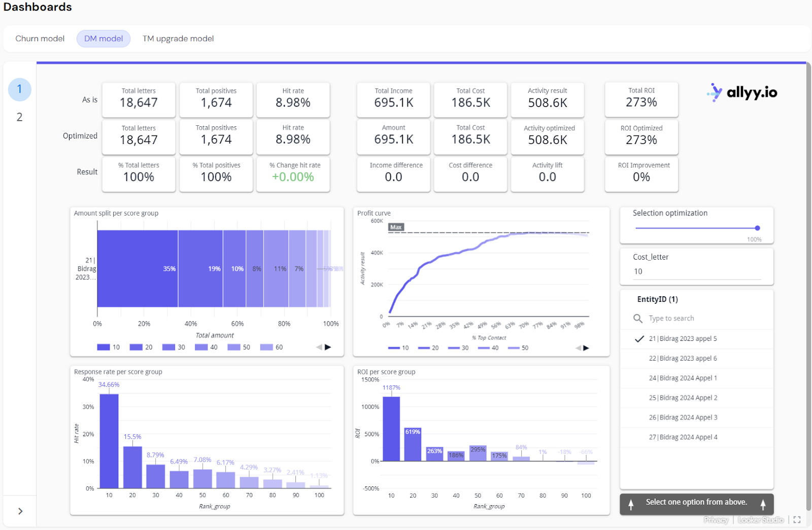This screenshot has height=530, width=812.
Task: Switch to the Churn model tab
Action: coord(40,39)
